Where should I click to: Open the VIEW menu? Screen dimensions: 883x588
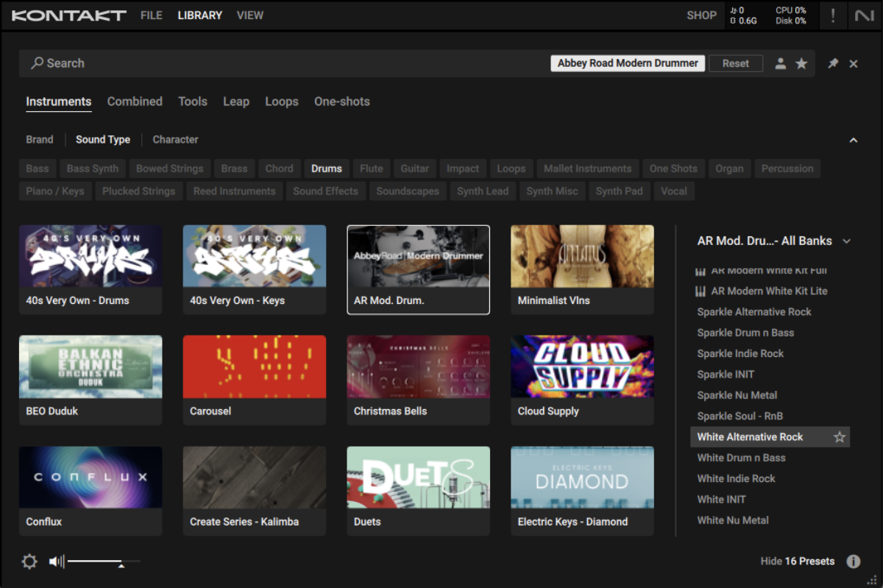250,15
